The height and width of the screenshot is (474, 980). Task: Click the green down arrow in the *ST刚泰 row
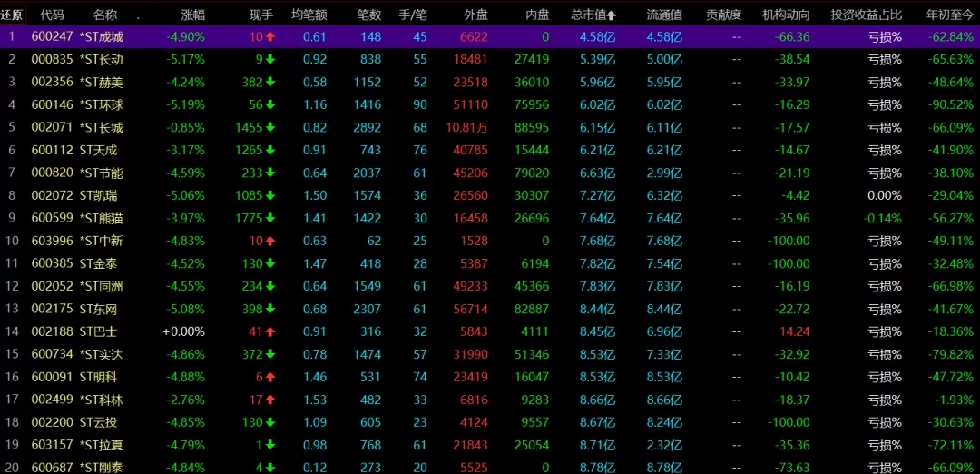[270, 468]
